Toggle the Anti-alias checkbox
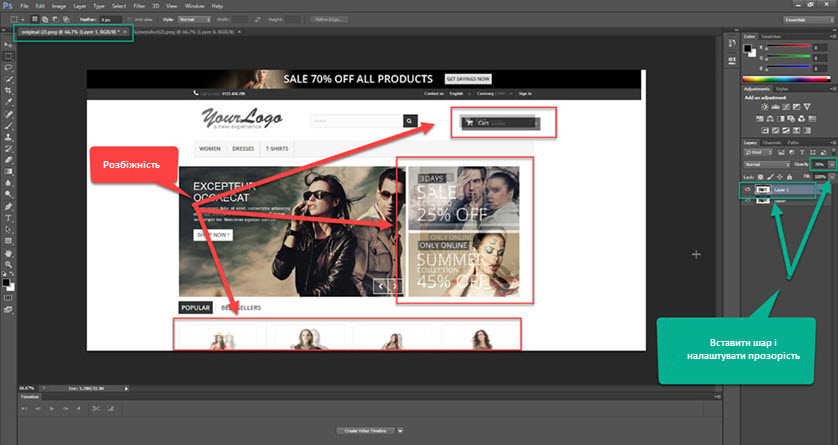838x445 pixels. 130,19
